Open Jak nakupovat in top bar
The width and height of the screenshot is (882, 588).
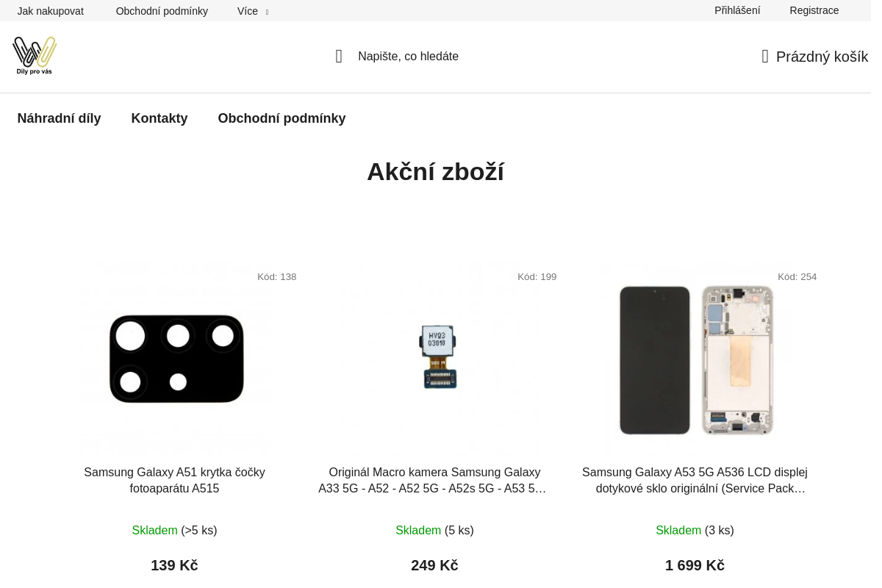coord(51,11)
